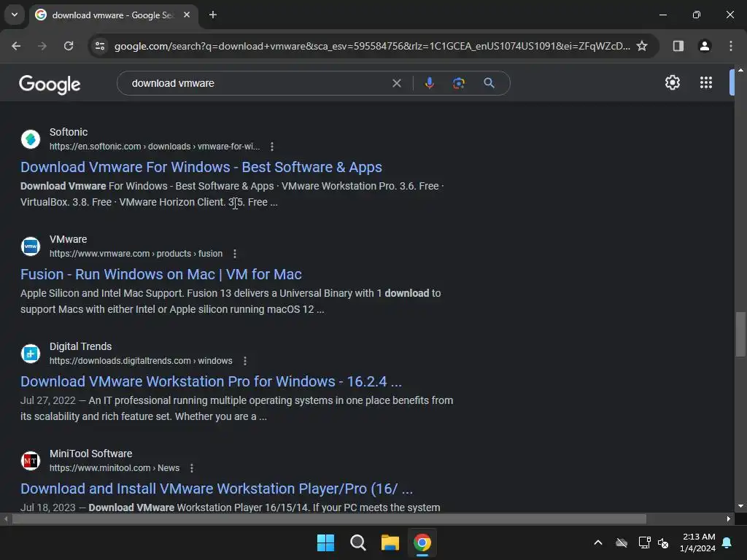Click the Softonic site URL breadcrumb
Image resolution: width=747 pixels, height=560 pixels.
(155, 147)
